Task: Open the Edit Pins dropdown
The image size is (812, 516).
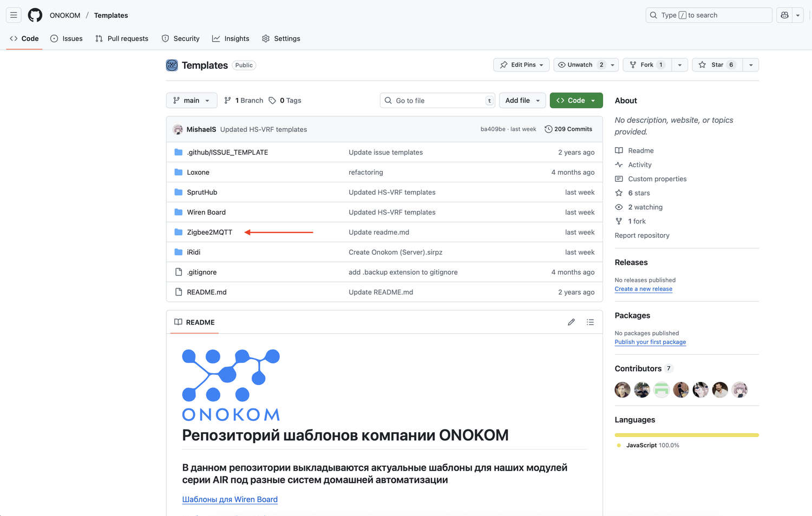Action: click(521, 65)
